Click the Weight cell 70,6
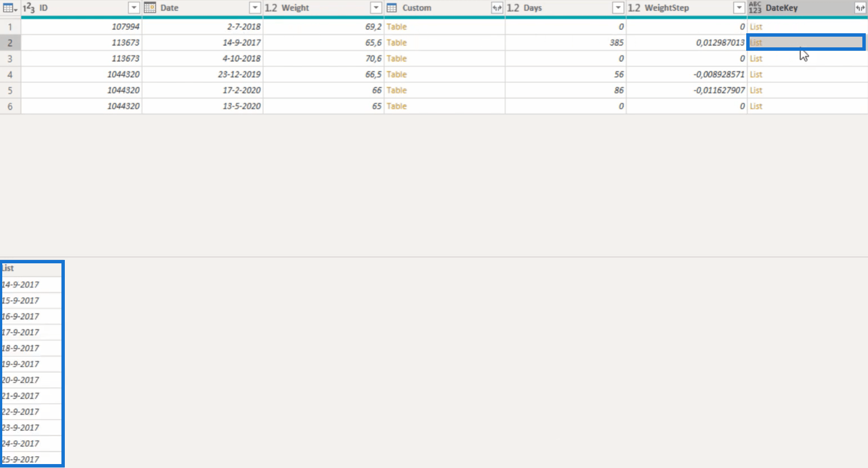The width and height of the screenshot is (868, 468). tap(324, 59)
